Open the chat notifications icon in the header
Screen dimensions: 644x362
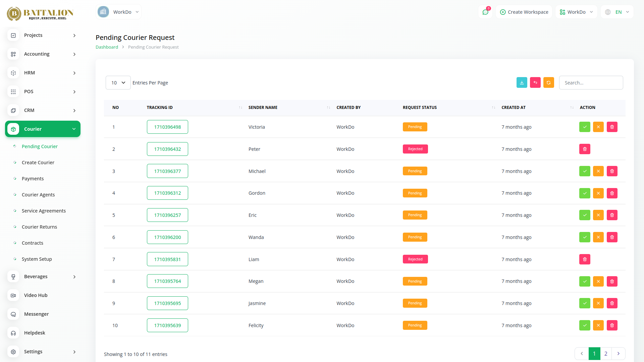tap(485, 12)
